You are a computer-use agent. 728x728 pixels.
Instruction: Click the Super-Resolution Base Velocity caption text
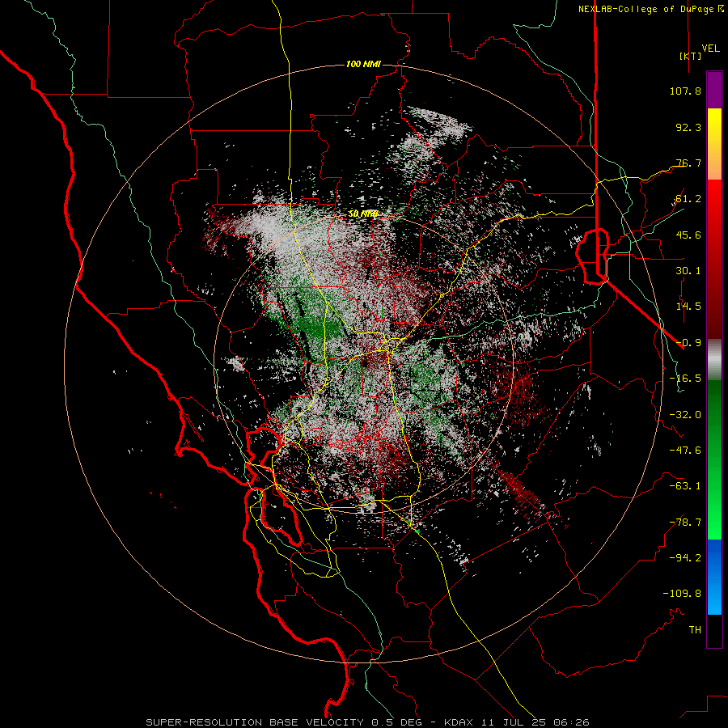(367, 722)
